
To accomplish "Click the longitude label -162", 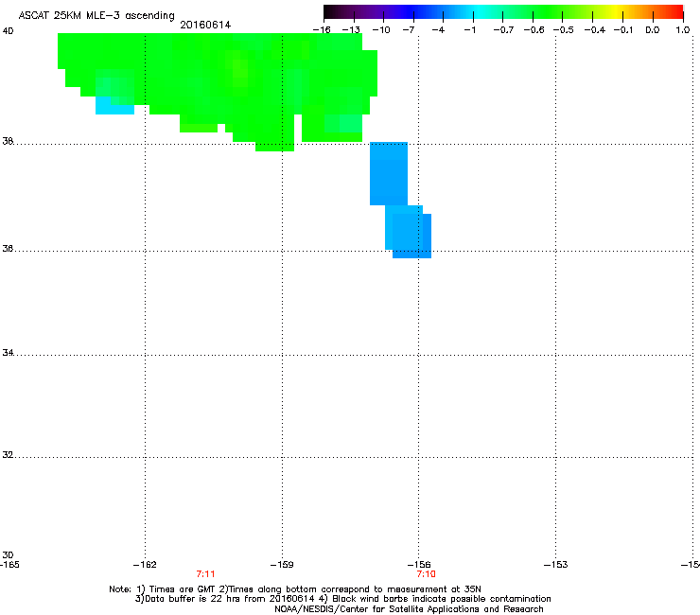I will (145, 565).
